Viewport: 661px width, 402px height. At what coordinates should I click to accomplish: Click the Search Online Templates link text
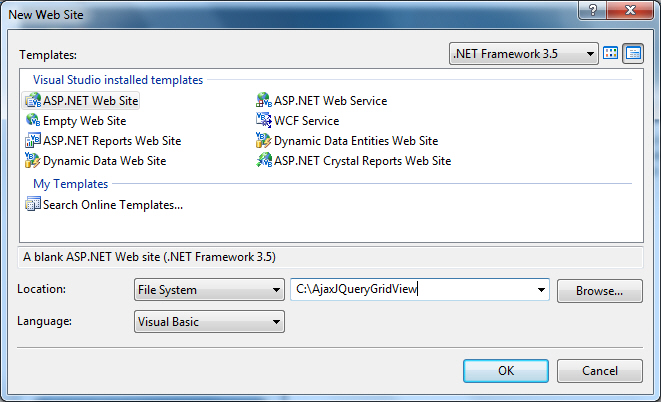113,205
